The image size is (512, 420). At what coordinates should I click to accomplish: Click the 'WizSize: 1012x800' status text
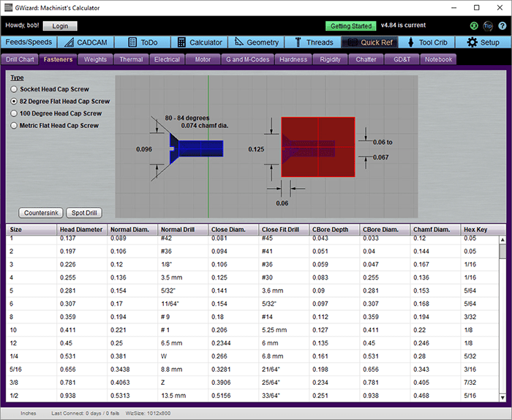[148, 413]
